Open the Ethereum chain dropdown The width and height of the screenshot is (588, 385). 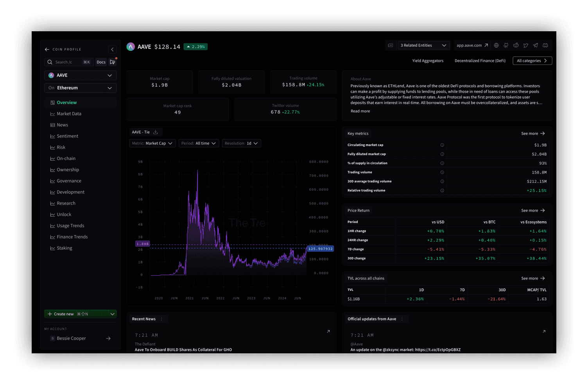80,88
